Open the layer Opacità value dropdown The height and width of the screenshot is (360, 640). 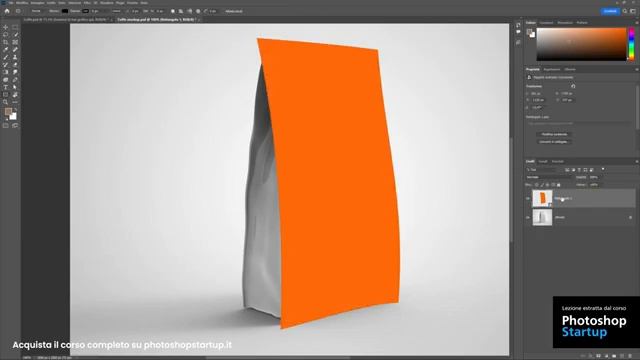point(596,178)
